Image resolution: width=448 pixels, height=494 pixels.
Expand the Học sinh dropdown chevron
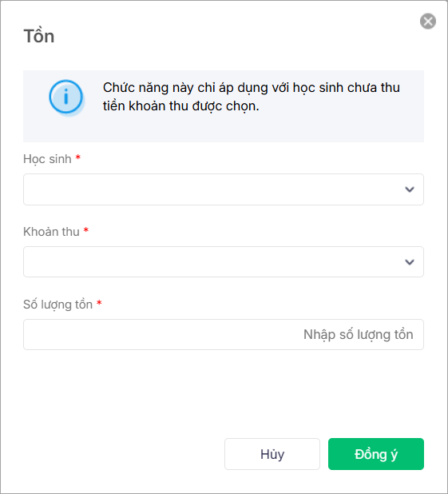[x=410, y=189]
